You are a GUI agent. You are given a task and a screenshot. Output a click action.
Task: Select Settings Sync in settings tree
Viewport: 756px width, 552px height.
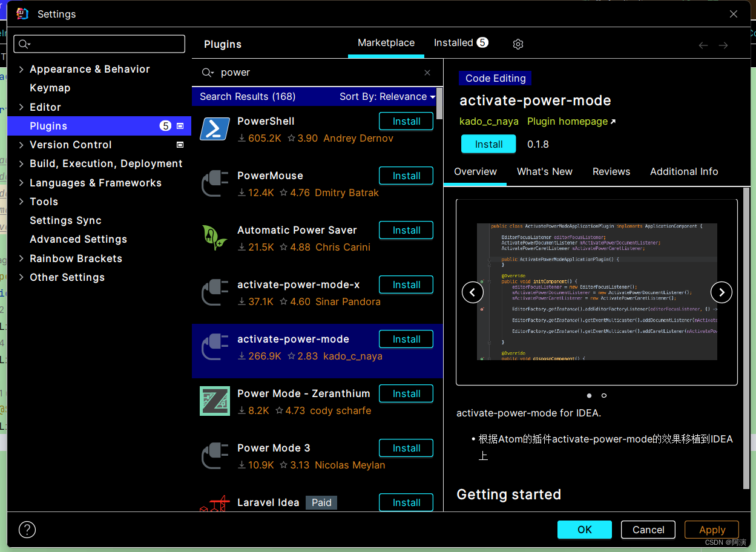65,220
